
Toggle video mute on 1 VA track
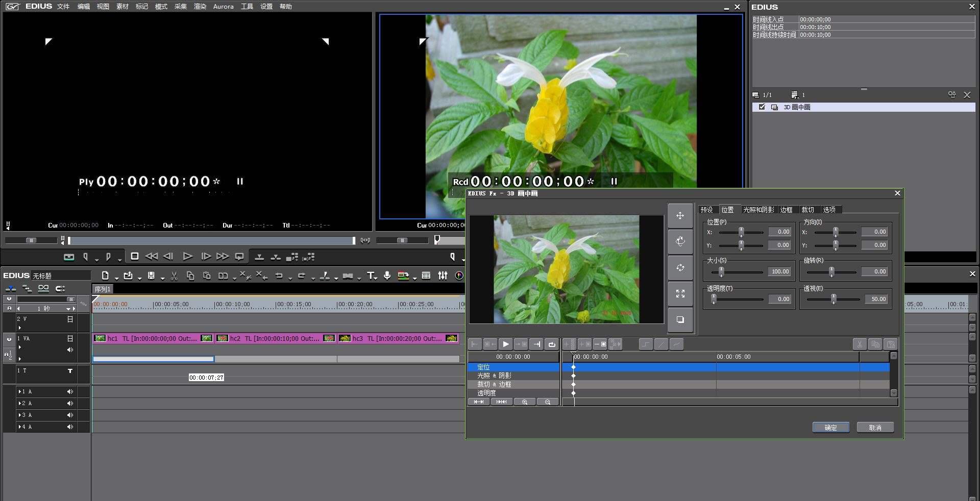[x=70, y=339]
